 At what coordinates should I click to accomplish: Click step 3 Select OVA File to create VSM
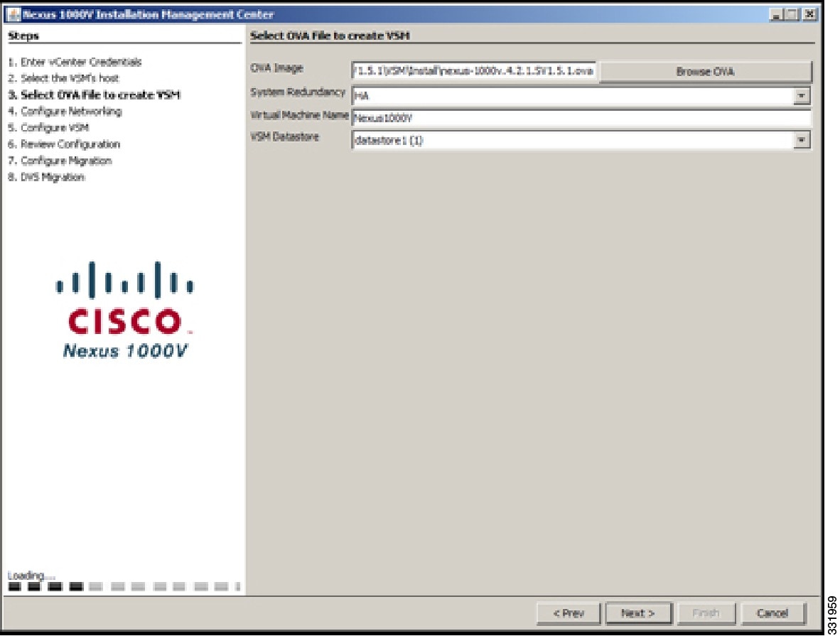(95, 95)
